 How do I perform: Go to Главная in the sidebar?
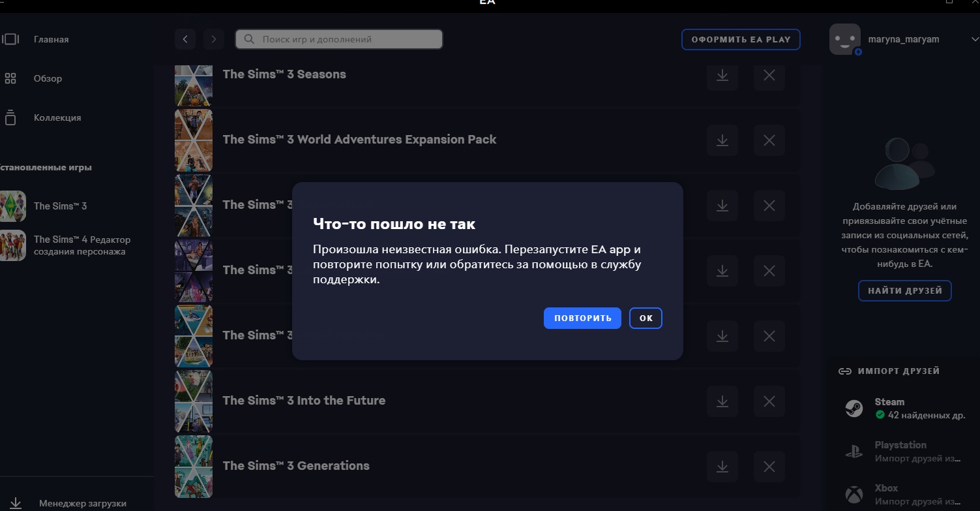[51, 39]
